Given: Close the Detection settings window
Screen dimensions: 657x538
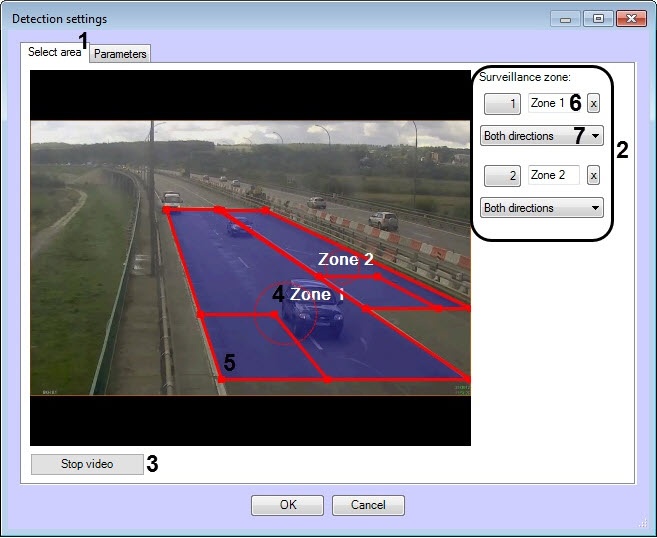Looking at the screenshot, I should pyautogui.click(x=631, y=19).
